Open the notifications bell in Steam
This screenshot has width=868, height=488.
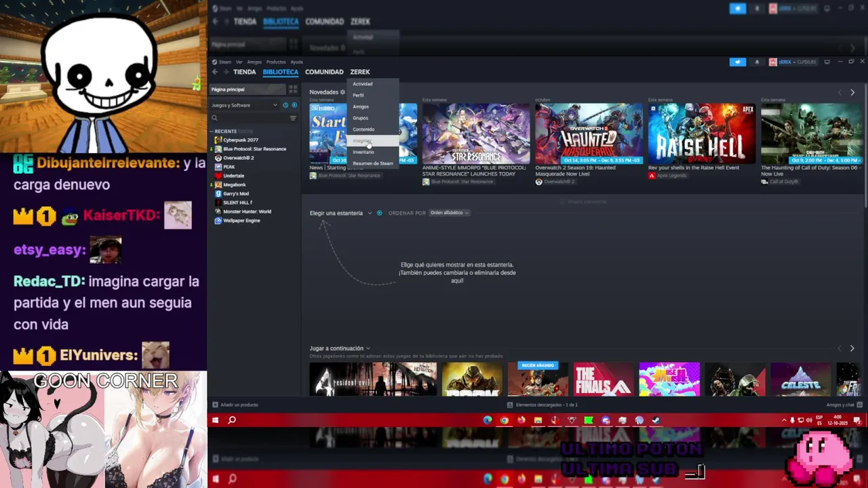click(757, 62)
